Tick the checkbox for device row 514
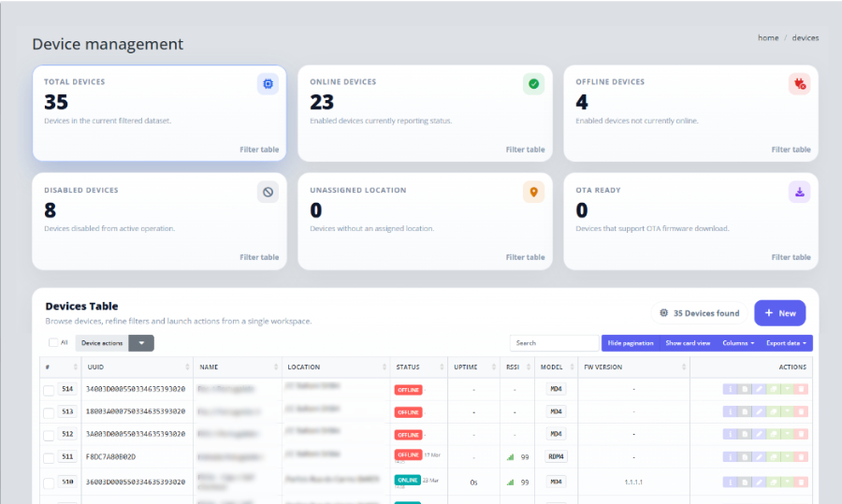Image resolution: width=842 pixels, height=504 pixels. pos(49,389)
